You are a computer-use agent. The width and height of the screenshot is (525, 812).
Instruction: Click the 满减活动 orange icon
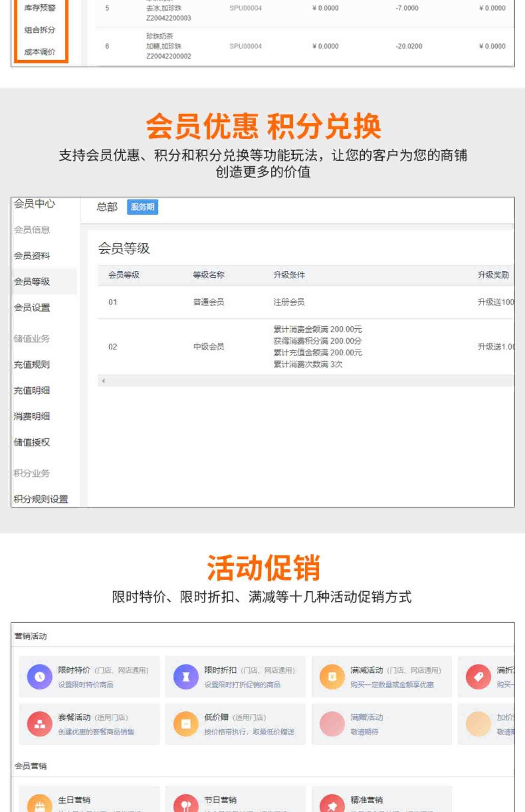tap(332, 677)
